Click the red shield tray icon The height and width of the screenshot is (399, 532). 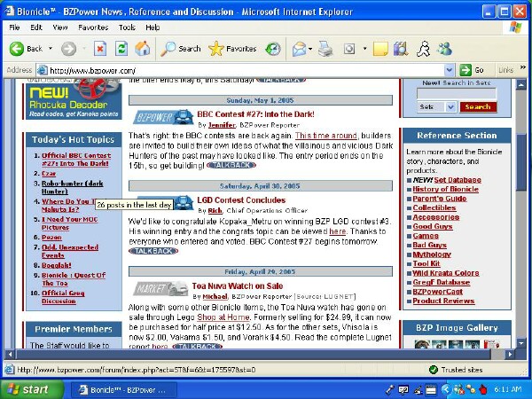(483, 389)
